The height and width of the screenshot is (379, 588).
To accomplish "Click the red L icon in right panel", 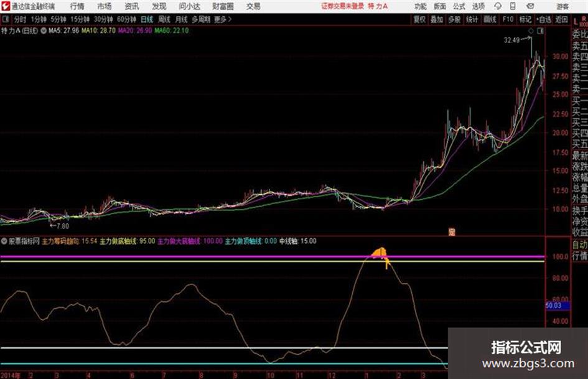I will click(576, 22).
